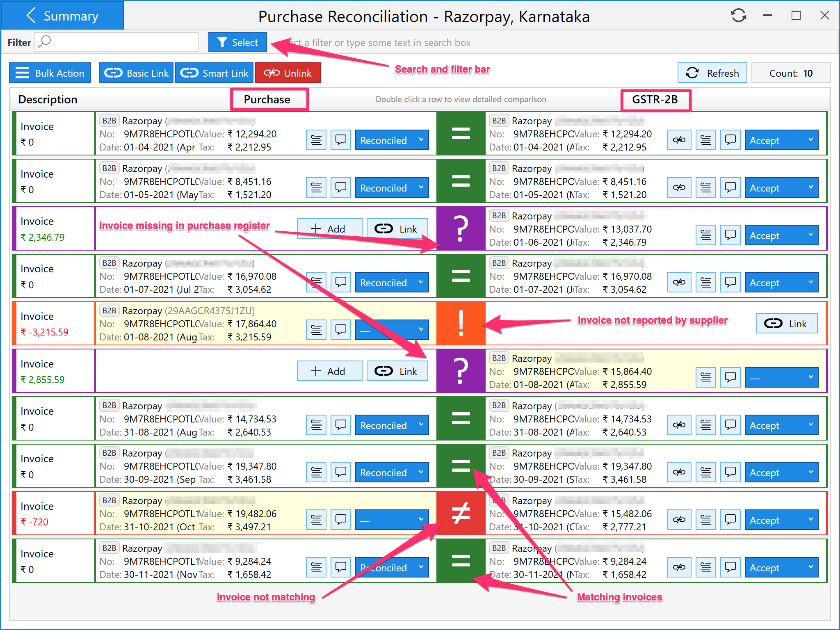Open Reconciled dropdown in first purchase row

pyautogui.click(x=392, y=140)
